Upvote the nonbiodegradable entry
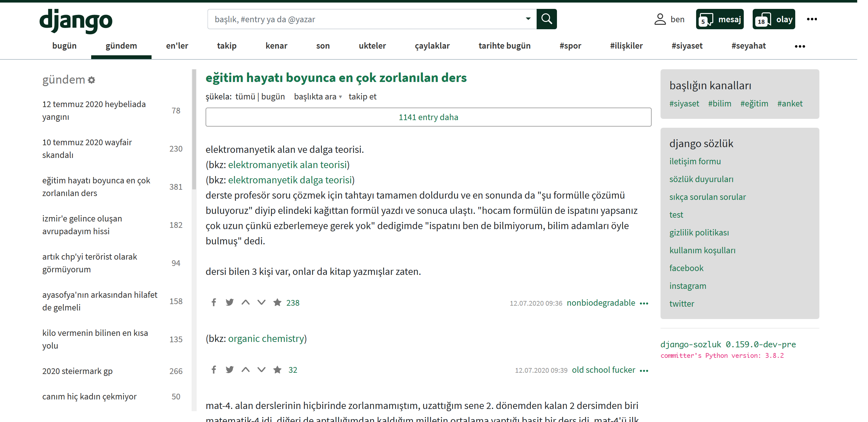Viewport: 868px width, 422px height. tap(246, 302)
